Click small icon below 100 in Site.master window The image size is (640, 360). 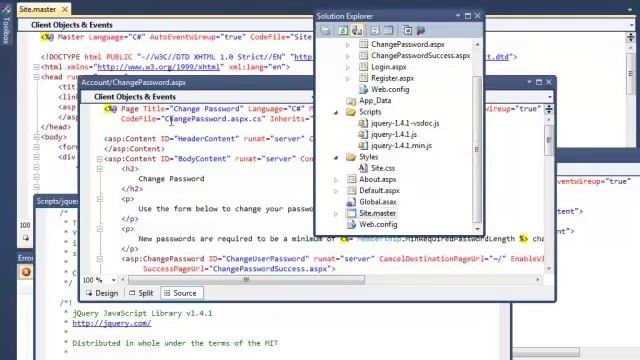point(26,238)
